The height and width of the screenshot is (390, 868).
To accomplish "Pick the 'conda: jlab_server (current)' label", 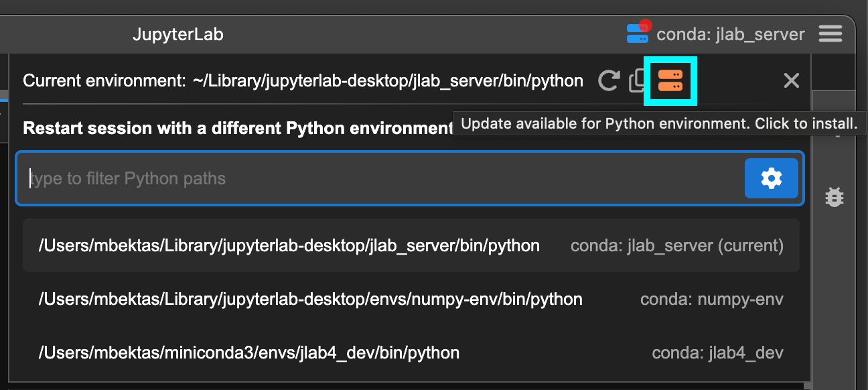I will click(x=677, y=245).
